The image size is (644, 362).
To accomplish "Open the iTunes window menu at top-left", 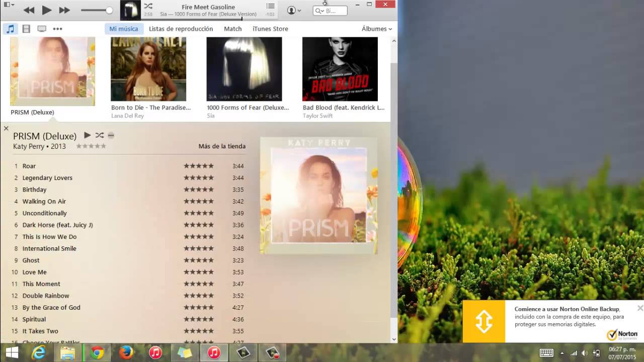I will 9,5.
